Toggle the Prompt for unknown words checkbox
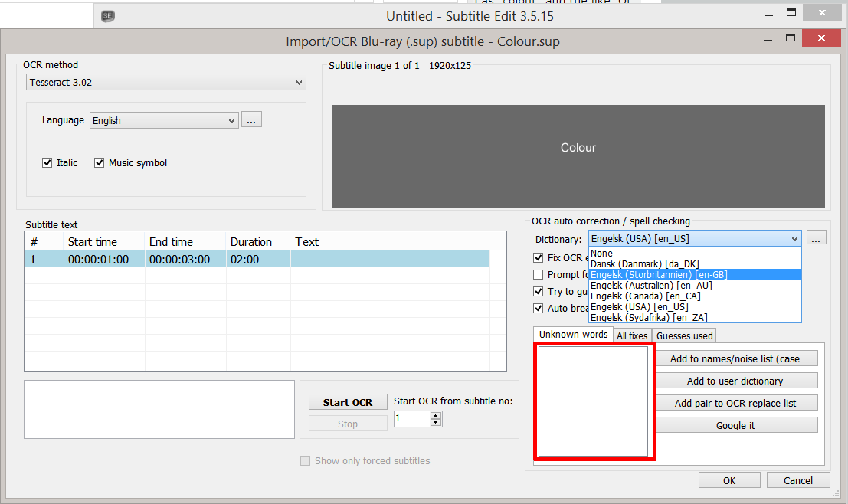This screenshot has height=504, width=848. (x=538, y=275)
